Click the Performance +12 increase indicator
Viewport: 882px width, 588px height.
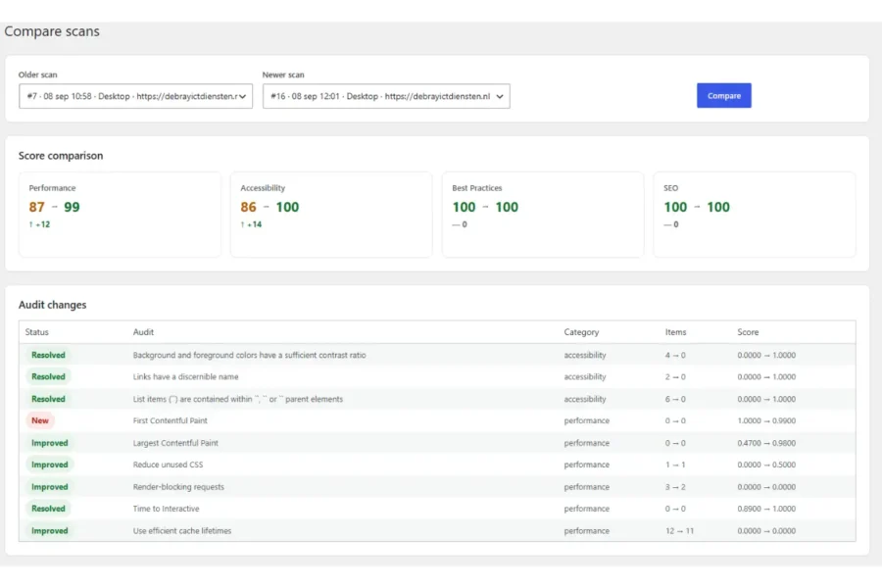39,224
